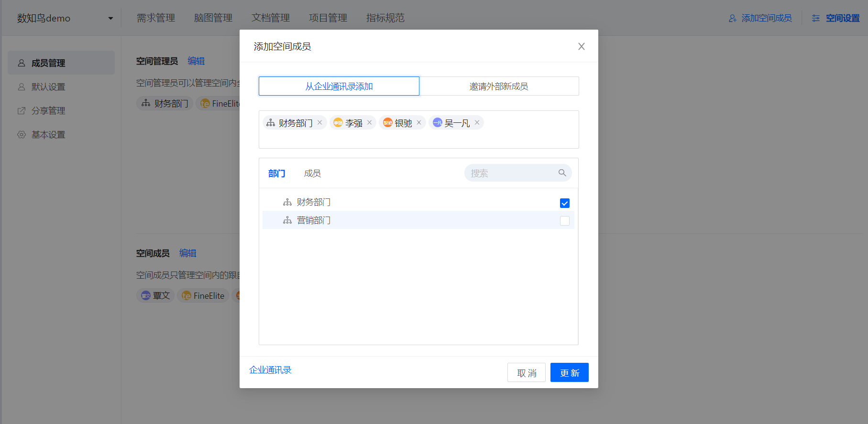Click the 财务部门 icon under 空间管理员
Viewport: 868px width, 424px height.
point(146,103)
